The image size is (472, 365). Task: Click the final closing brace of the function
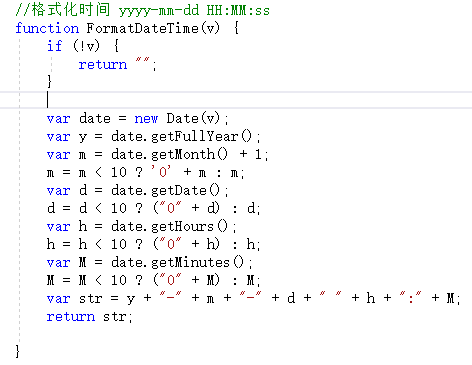click(x=17, y=352)
